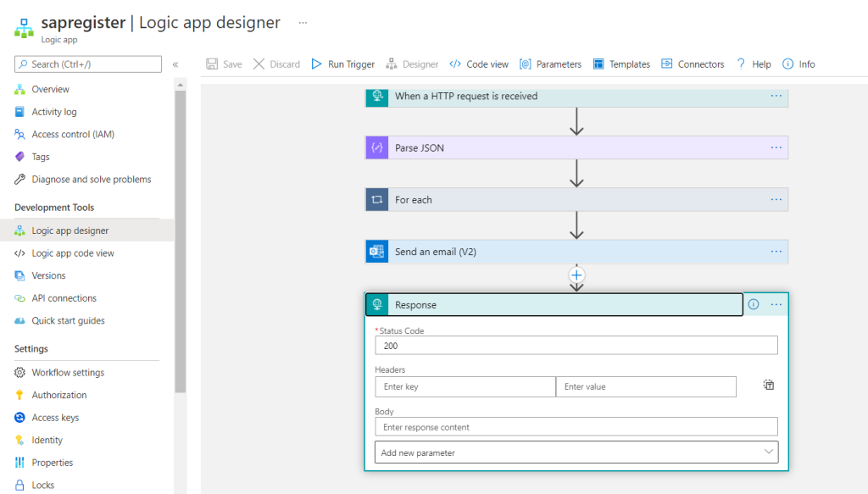
Task: Collapse the Response step header
Action: pos(554,305)
